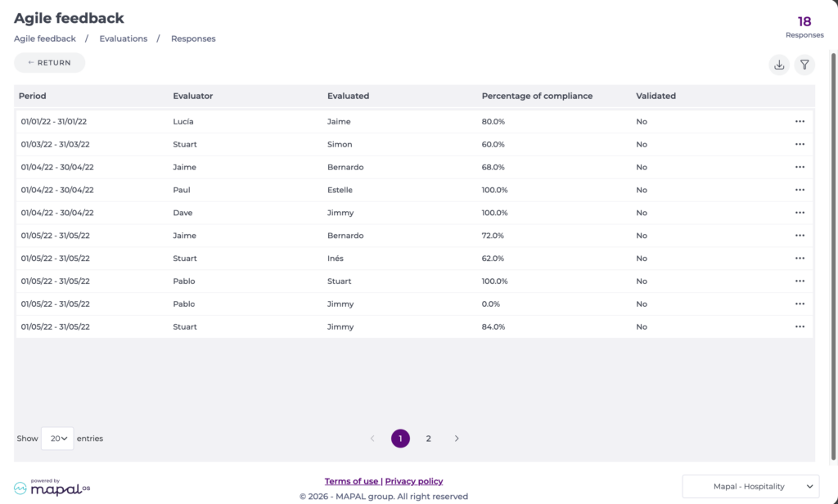Open the Mapal - Hospitality selector
Image resolution: width=838 pixels, height=504 pixels.
tap(750, 486)
